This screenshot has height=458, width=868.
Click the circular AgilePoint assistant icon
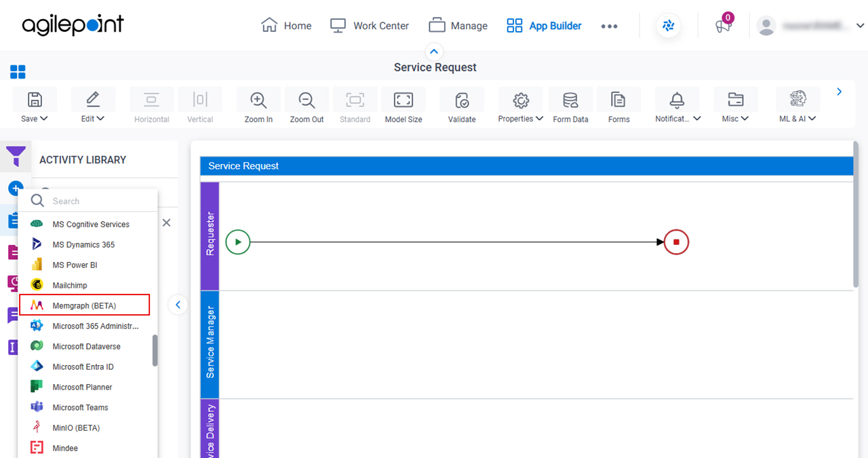tap(669, 26)
